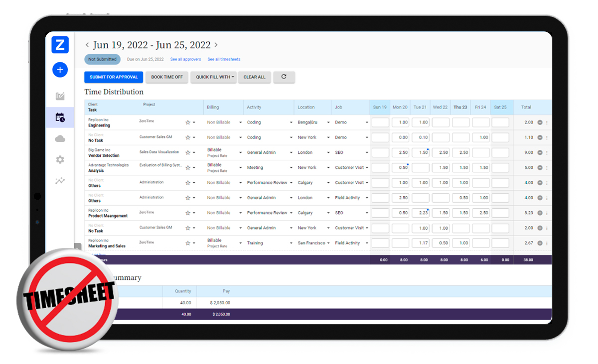Click the Submit For Approval button

coord(113,77)
